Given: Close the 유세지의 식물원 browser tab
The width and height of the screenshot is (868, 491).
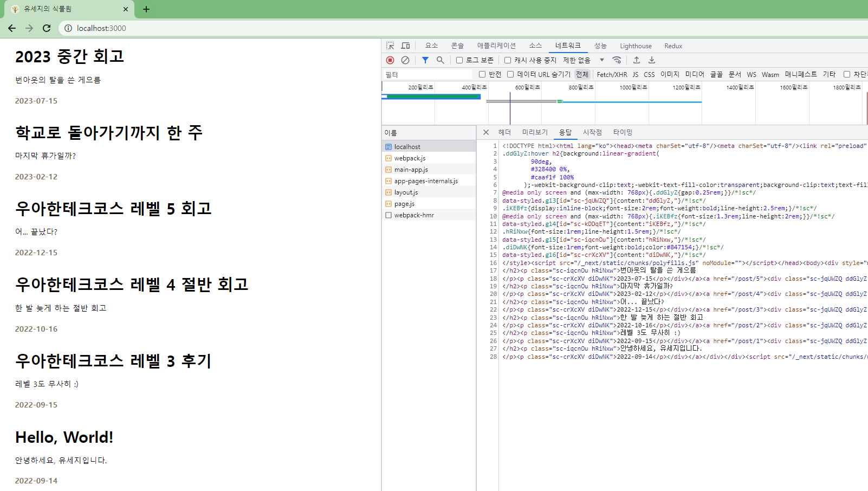Looking at the screenshot, I should coord(126,9).
